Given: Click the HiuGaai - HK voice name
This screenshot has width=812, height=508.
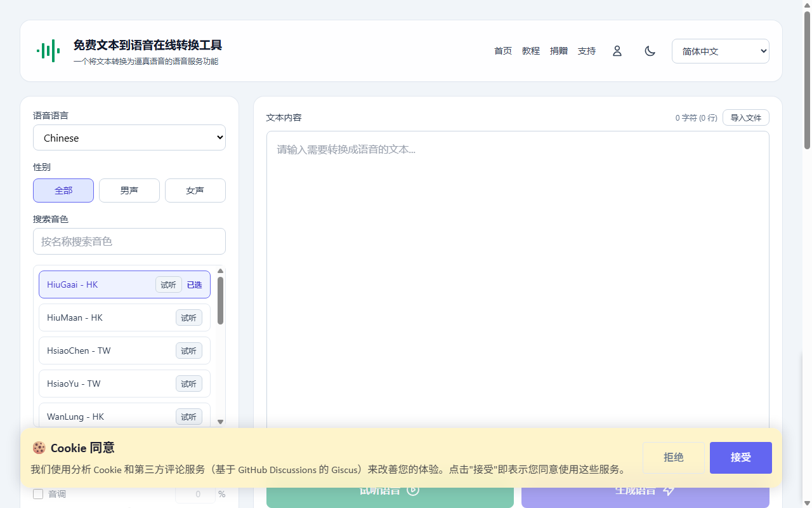Looking at the screenshot, I should coord(72,284).
